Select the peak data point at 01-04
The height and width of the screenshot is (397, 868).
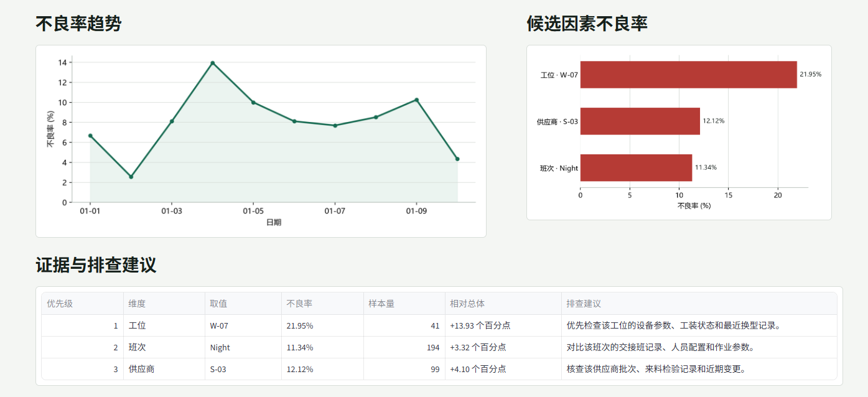coord(212,63)
